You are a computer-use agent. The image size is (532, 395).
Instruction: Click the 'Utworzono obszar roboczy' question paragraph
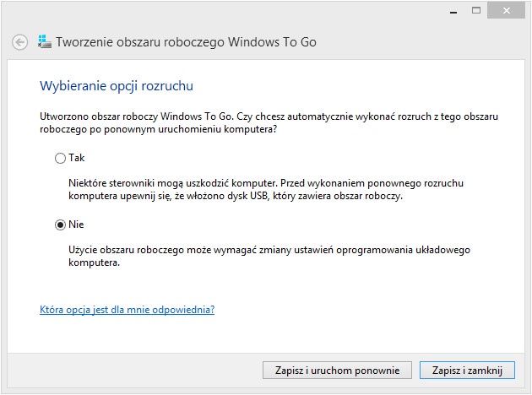[269, 122]
